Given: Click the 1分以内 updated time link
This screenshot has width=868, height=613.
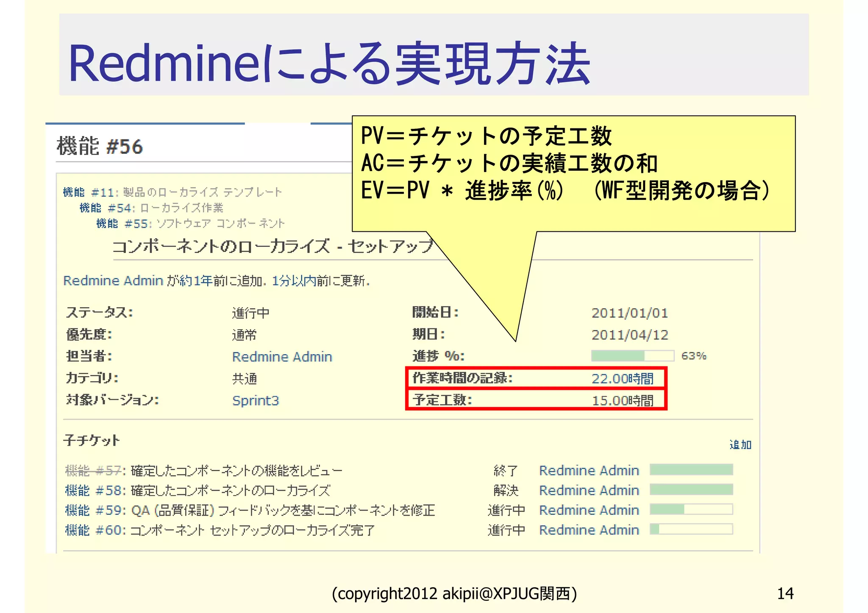Looking at the screenshot, I should 294,281.
